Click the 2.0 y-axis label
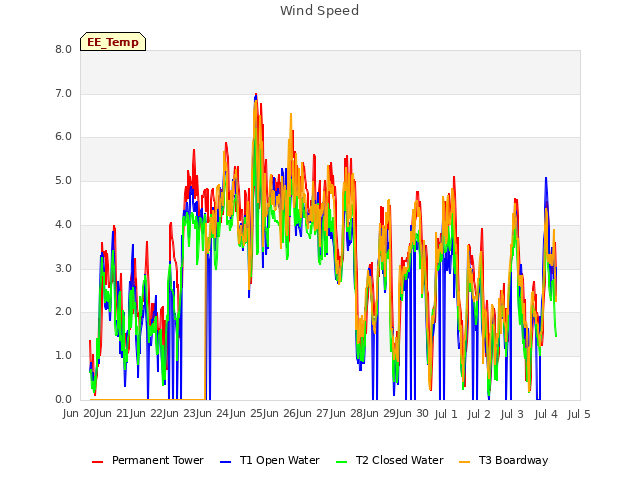 tap(63, 312)
